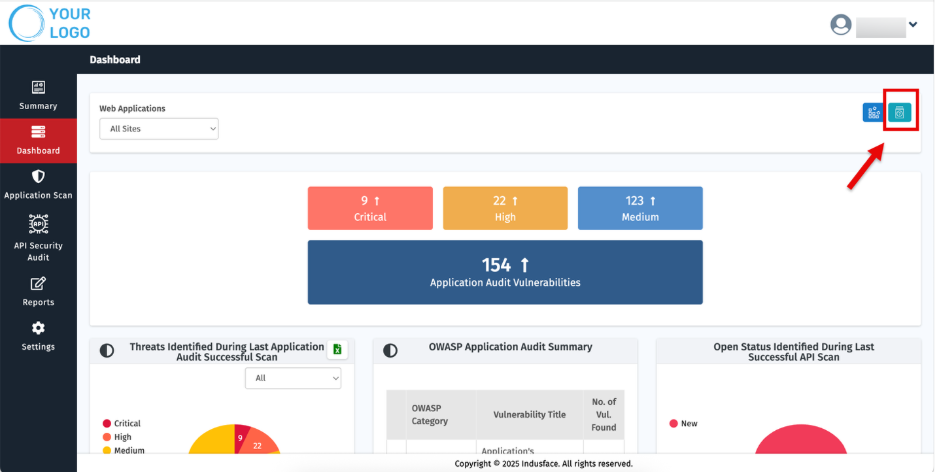Click the Critical legend red swatch

(x=107, y=424)
